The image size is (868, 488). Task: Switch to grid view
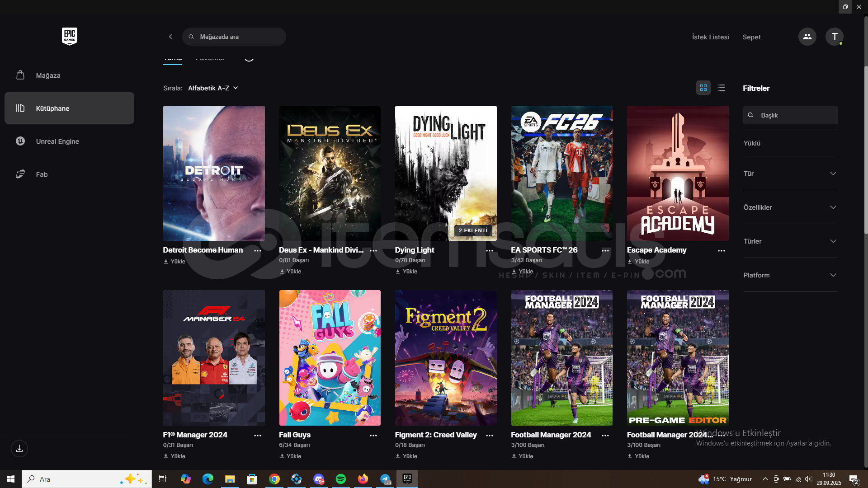[x=703, y=88]
